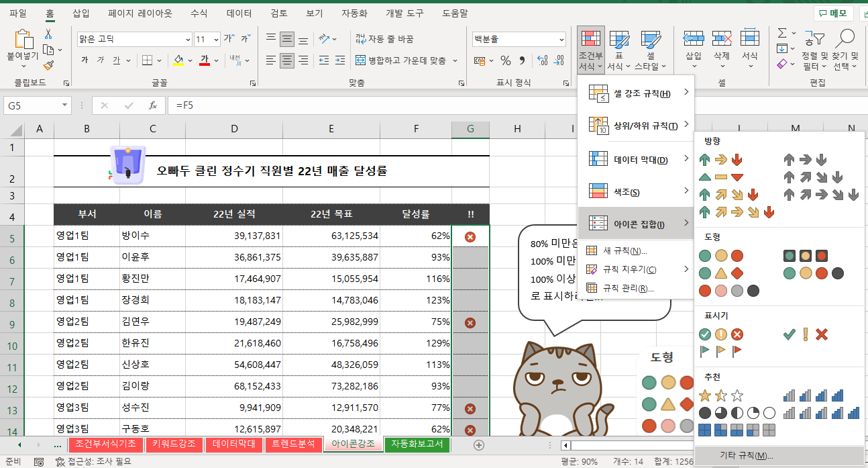Expand the font color dropdown arrow
The image size is (868, 468).
coord(216,60)
